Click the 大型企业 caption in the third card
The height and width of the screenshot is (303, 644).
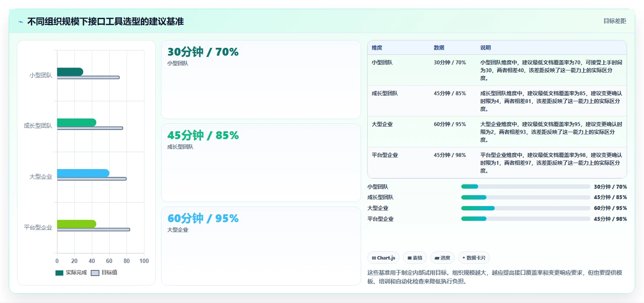point(178,230)
